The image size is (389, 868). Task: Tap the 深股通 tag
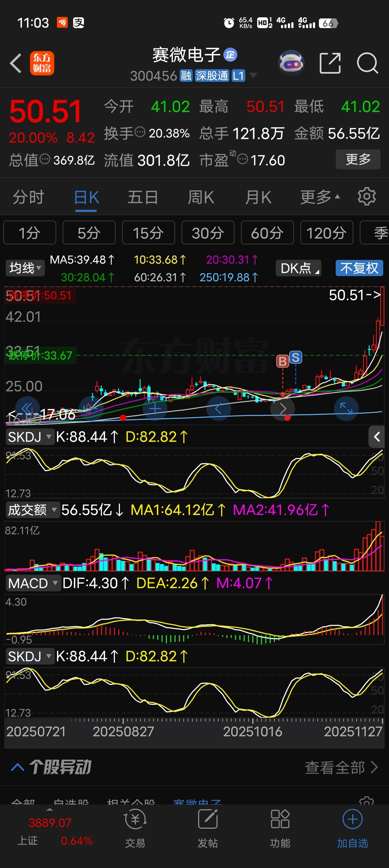click(212, 76)
